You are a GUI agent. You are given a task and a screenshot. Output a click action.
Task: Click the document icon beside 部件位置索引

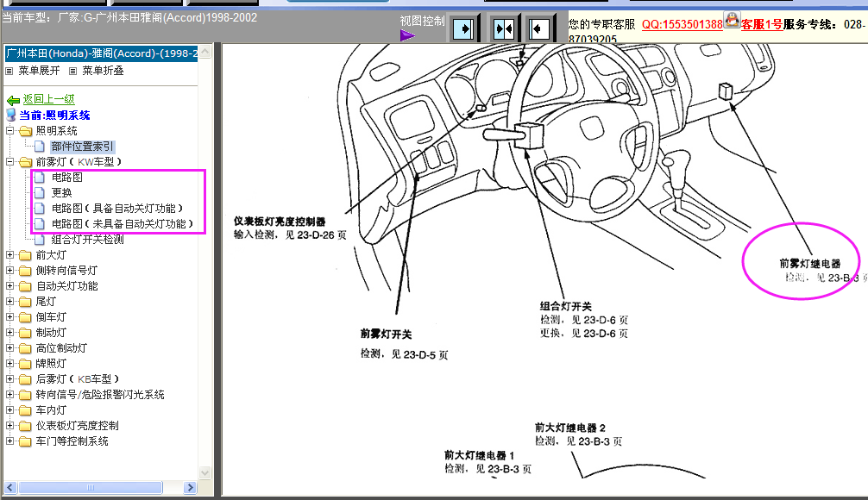[x=40, y=147]
